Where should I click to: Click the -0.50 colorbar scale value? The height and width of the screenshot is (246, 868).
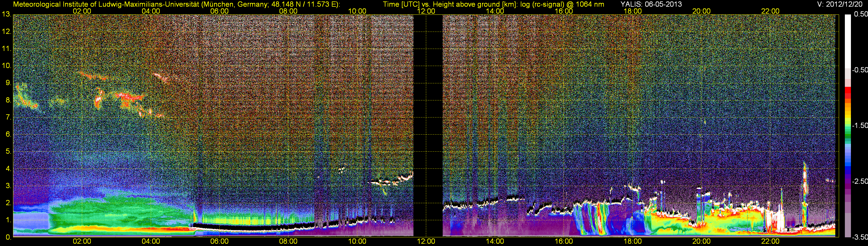coord(860,70)
